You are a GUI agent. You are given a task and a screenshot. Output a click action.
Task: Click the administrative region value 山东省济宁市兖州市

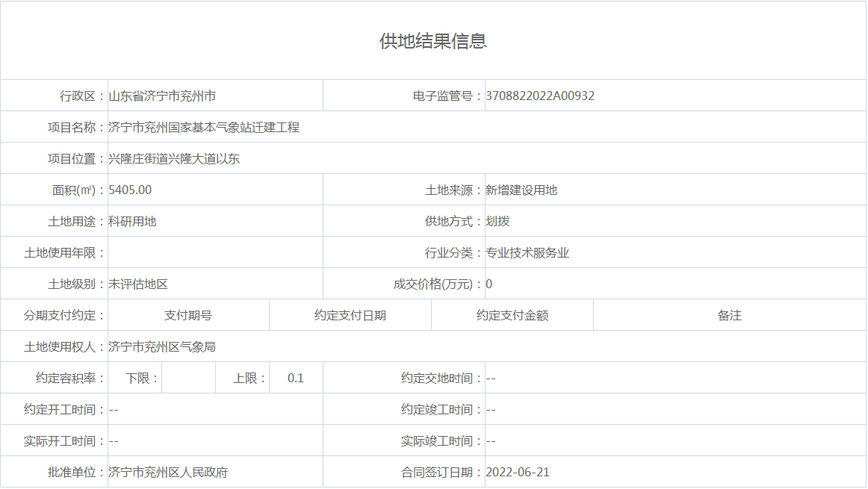[x=162, y=96]
